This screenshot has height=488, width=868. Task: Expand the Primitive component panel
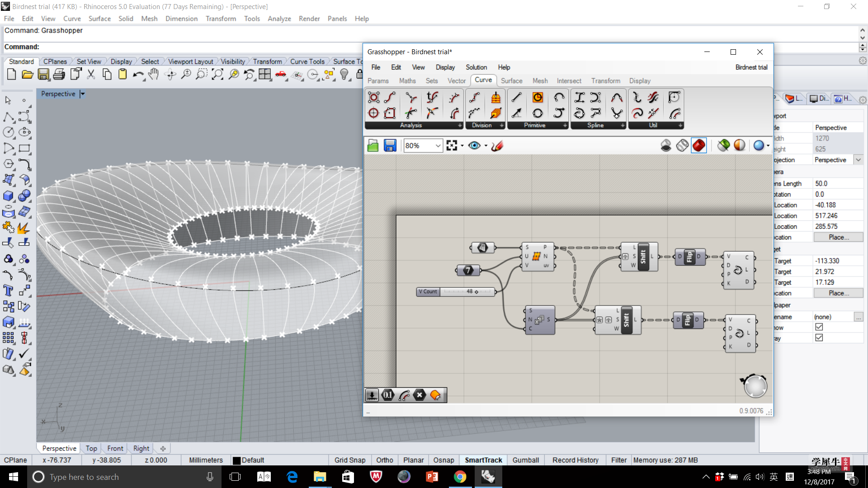[x=565, y=126]
